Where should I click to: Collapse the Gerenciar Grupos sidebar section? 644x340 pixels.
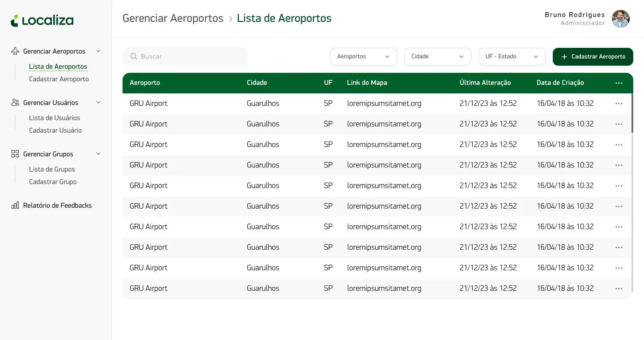(x=98, y=154)
